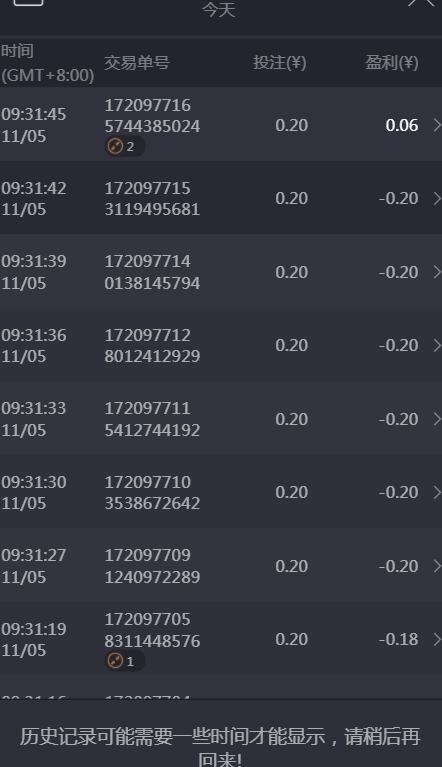
Task: Close the history panel with X
Action: [420, 3]
